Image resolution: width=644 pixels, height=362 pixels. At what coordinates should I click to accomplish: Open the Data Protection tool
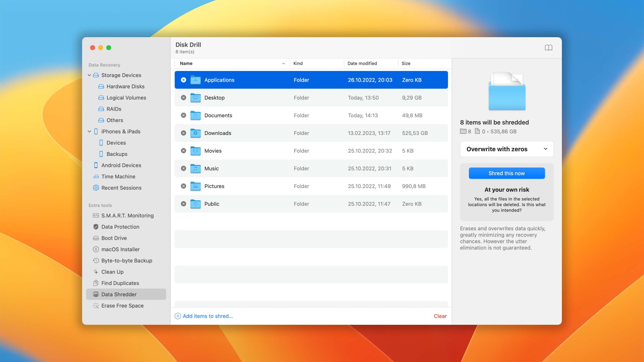coord(120,227)
